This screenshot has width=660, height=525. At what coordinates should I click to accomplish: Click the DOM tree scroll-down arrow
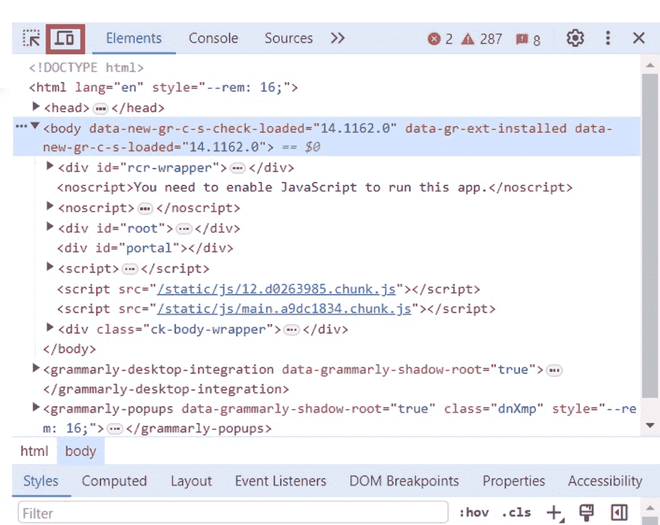(650, 425)
